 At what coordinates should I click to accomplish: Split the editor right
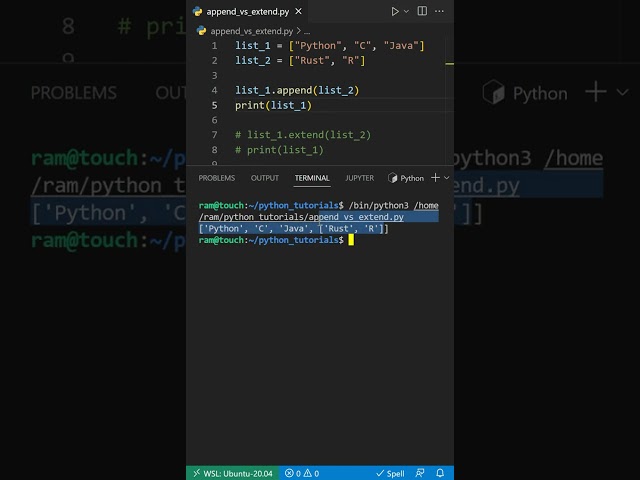click(x=422, y=11)
